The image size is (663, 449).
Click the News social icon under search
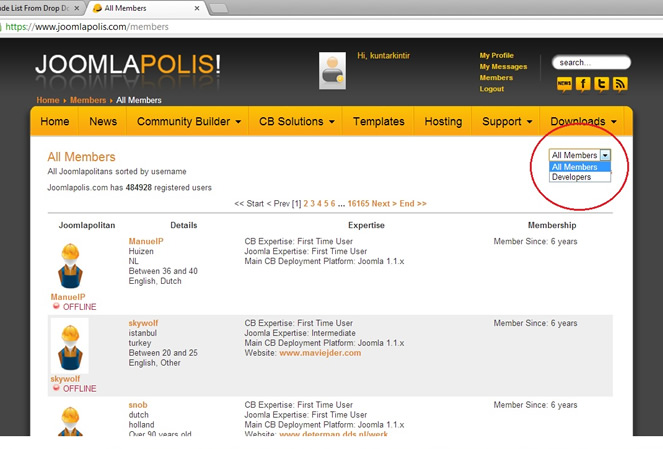[564, 84]
